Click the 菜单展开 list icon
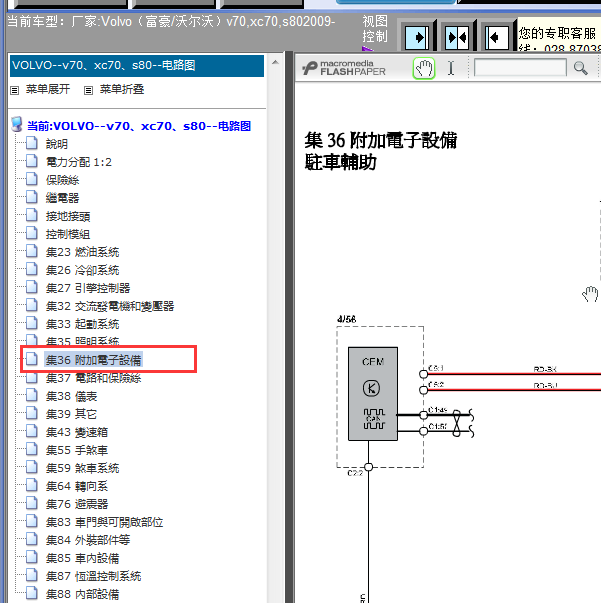Viewport: 601px width, 603px height. tap(15, 90)
